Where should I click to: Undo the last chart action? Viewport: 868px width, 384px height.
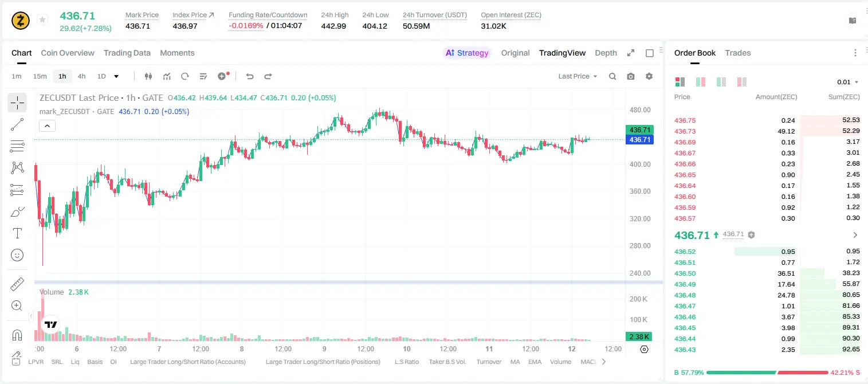pyautogui.click(x=250, y=76)
